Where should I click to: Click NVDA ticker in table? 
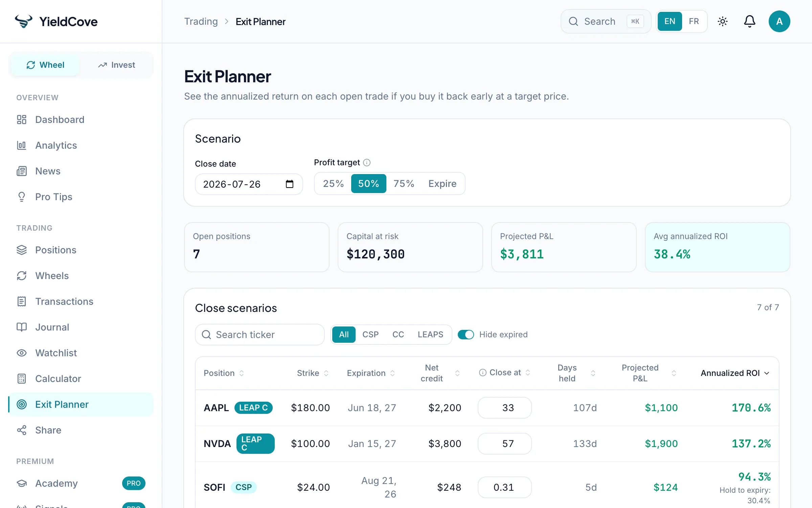[217, 444]
